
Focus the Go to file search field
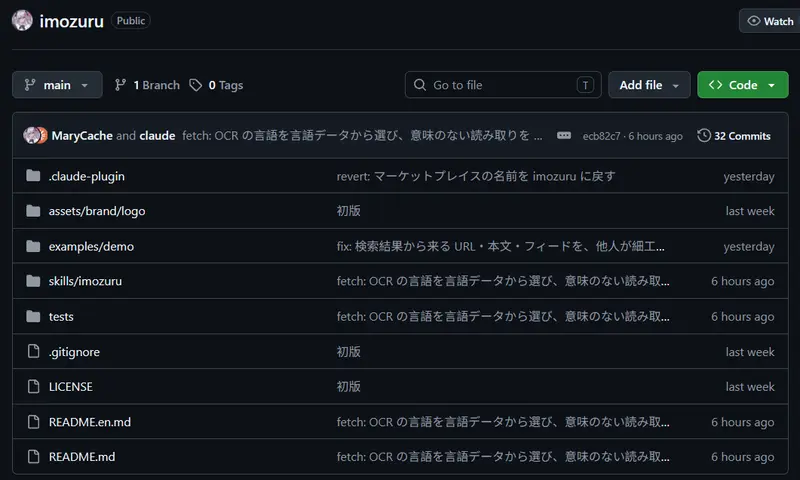point(503,85)
